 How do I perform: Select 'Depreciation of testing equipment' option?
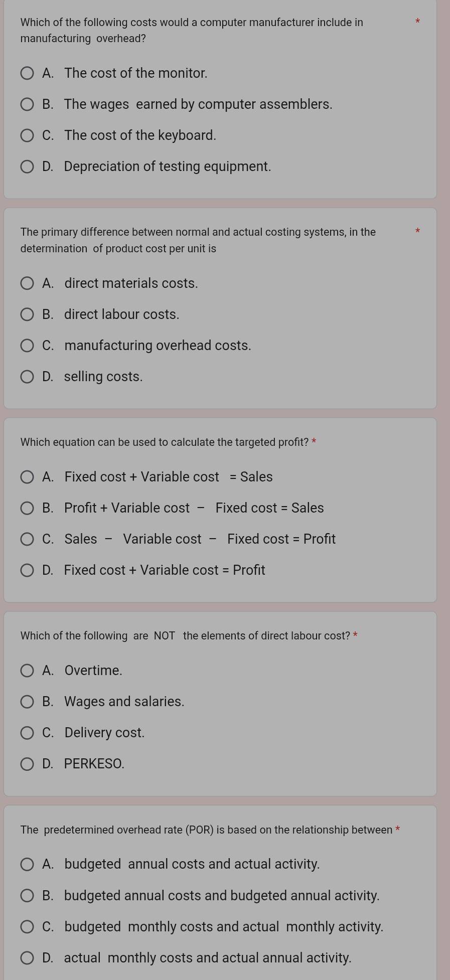tap(27, 167)
